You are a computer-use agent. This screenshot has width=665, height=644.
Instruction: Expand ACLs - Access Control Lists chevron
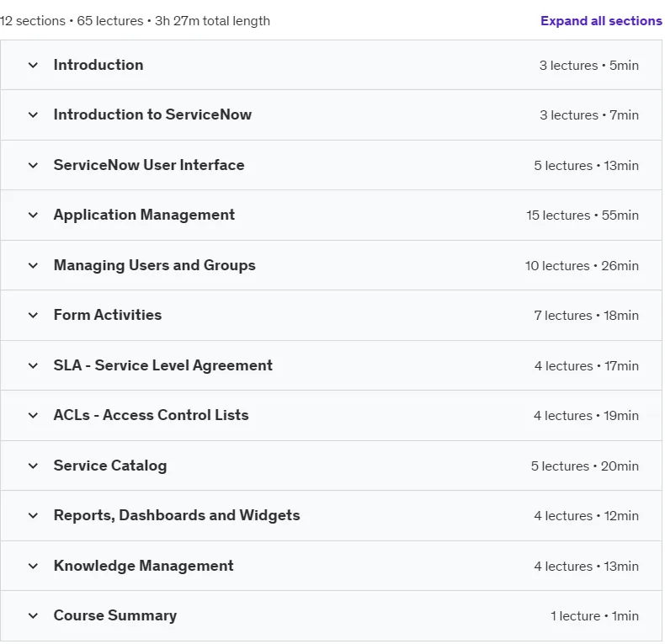[33, 415]
